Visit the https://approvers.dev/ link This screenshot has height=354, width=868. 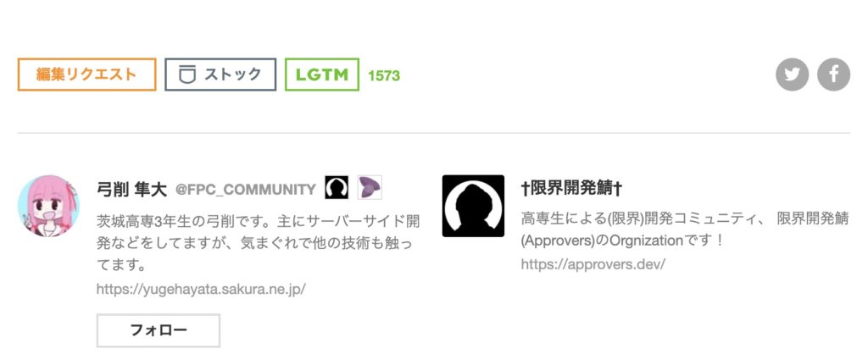click(593, 264)
